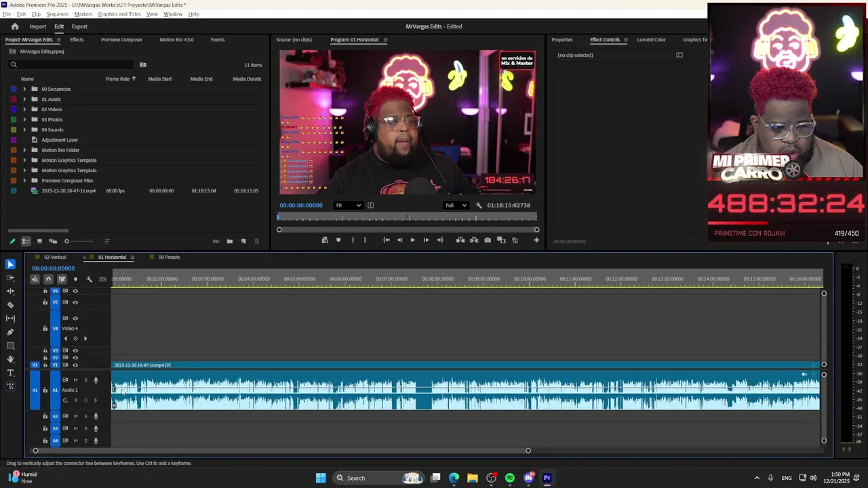Play the sequence in Program monitor

point(412,240)
